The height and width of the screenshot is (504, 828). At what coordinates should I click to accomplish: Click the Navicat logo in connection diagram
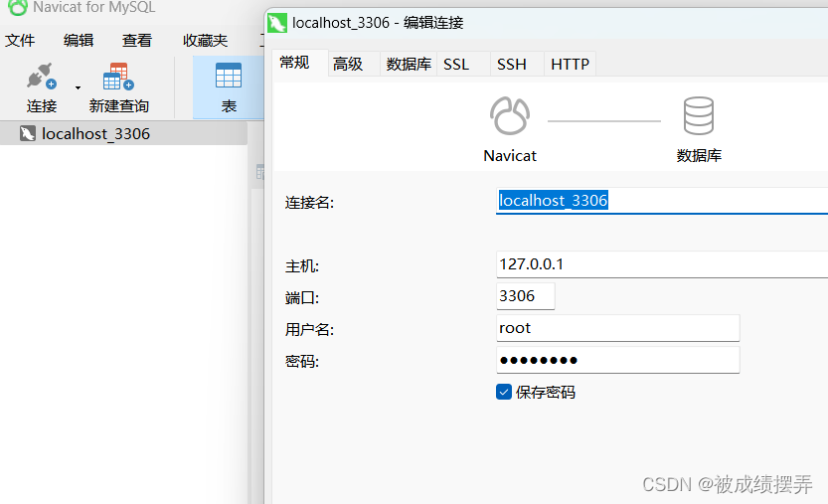click(x=510, y=115)
